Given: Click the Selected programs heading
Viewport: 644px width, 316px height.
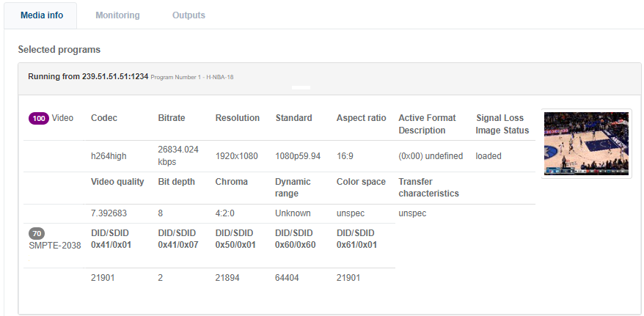Looking at the screenshot, I should click(x=59, y=50).
